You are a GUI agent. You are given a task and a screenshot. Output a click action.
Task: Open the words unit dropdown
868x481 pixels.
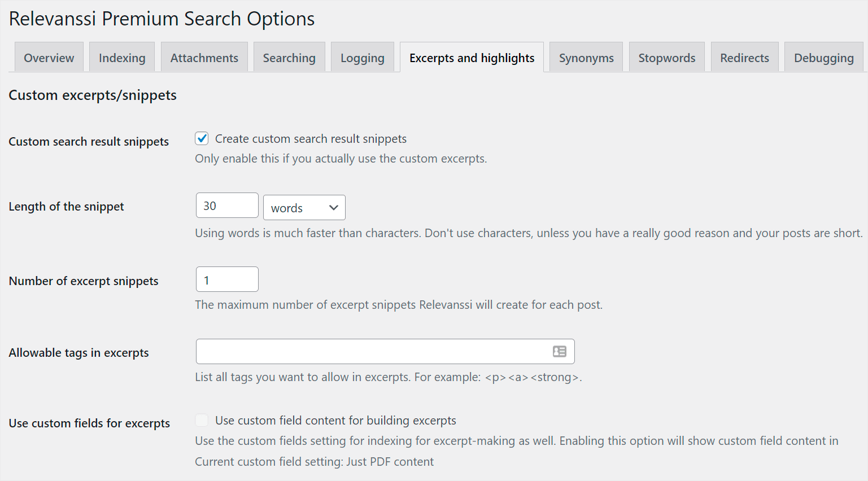[304, 208]
